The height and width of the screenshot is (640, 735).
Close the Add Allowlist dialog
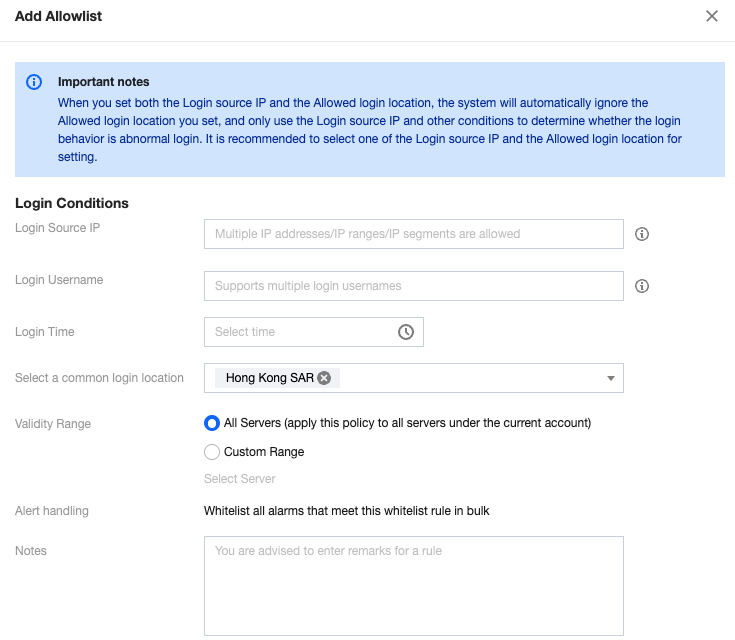point(712,16)
